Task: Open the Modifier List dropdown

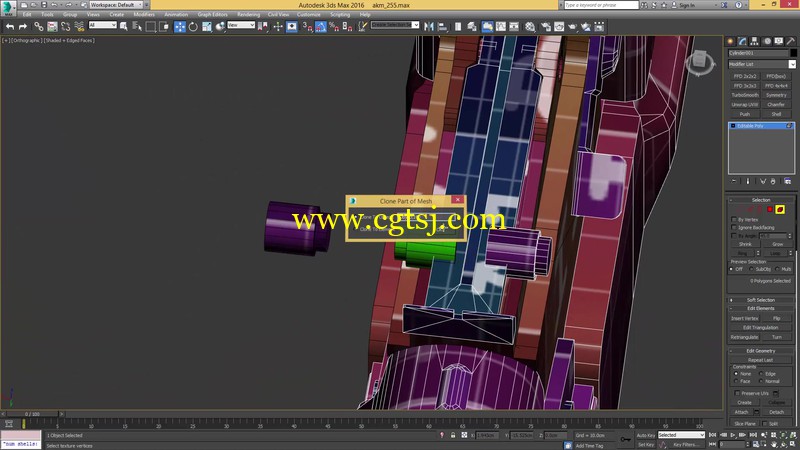Action: 761,64
